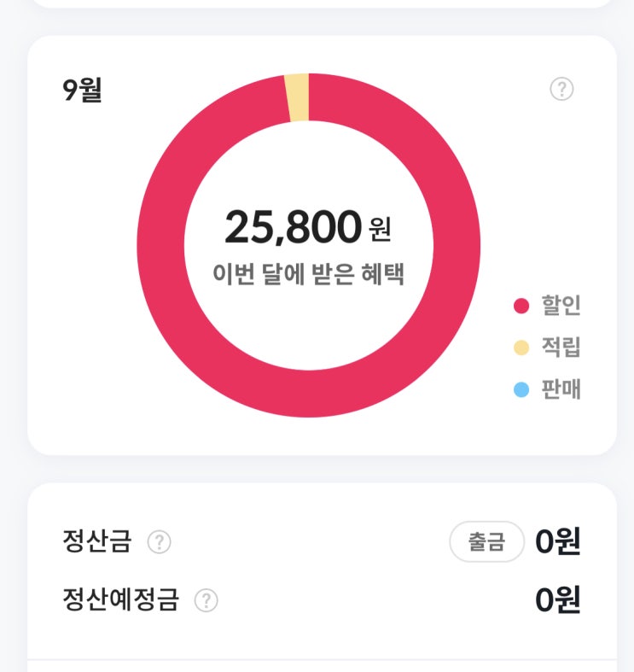Tap the 할인 legend label
This screenshot has height=672, width=634.
[x=561, y=305]
